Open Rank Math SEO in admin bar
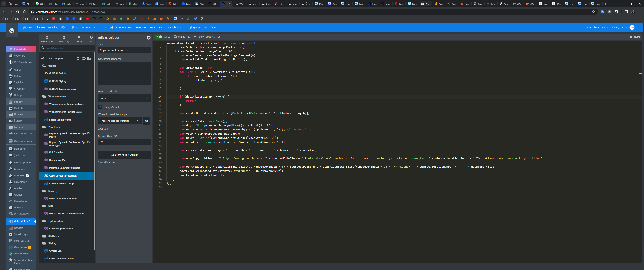Screen dimensions: 644x270 pos(121,28)
